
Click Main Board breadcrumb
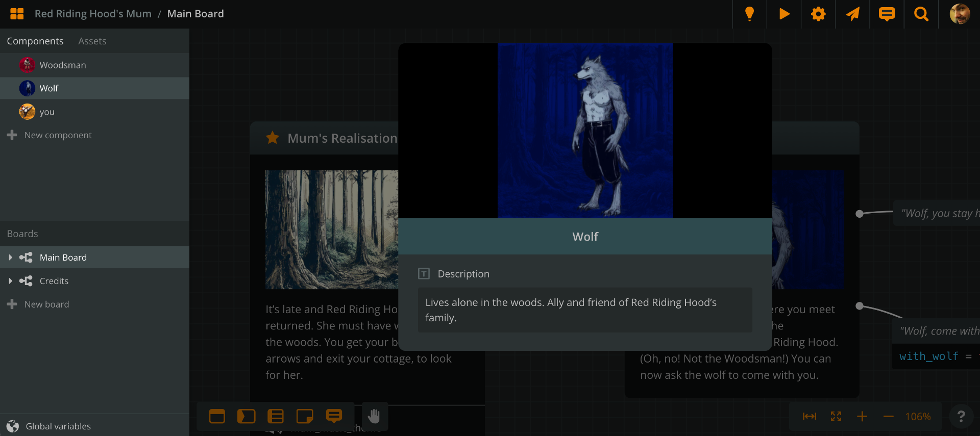[x=195, y=14]
